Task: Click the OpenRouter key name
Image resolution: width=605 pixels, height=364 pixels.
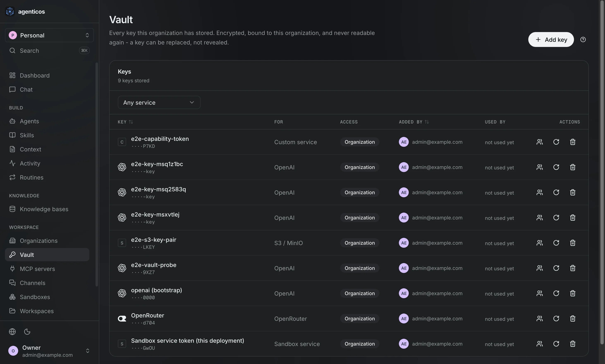Action: click(147, 315)
